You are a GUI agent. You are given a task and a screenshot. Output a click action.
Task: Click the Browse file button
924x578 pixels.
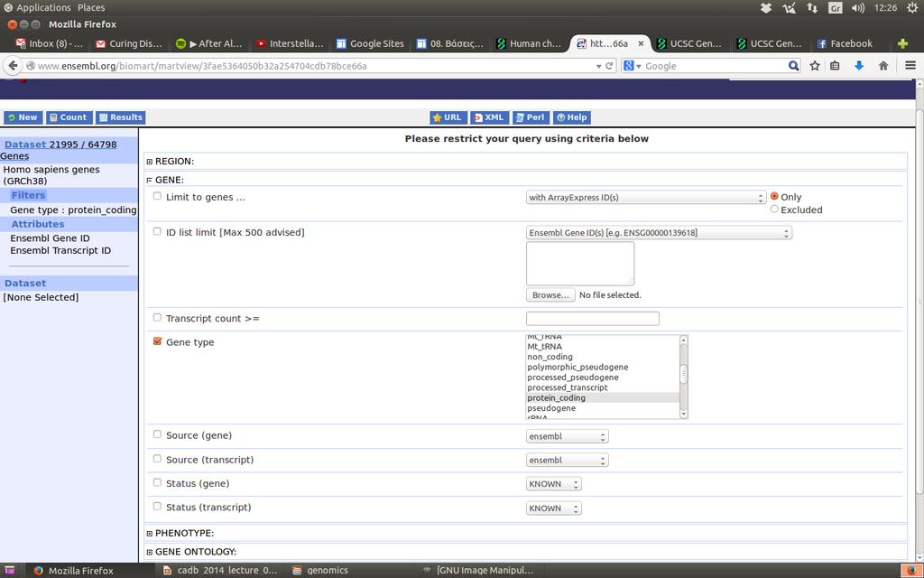pos(550,295)
